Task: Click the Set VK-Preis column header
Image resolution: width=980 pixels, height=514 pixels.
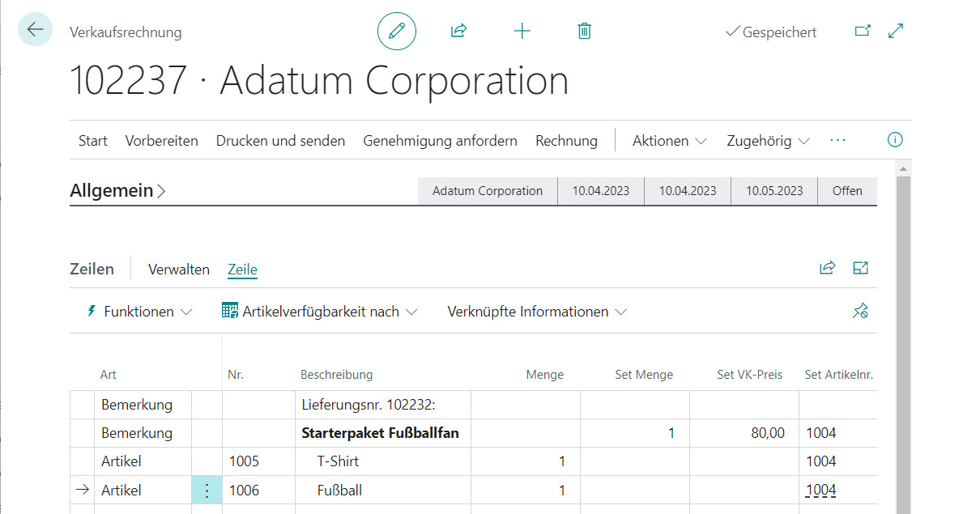Action: pyautogui.click(x=750, y=375)
